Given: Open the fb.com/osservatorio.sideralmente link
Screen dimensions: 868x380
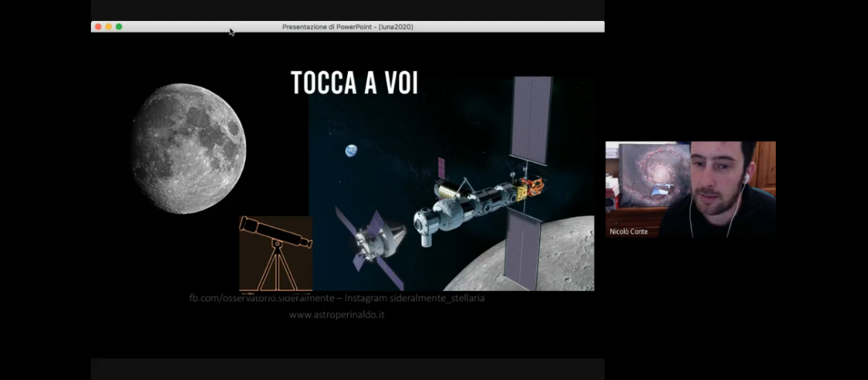Looking at the screenshot, I should [261, 298].
